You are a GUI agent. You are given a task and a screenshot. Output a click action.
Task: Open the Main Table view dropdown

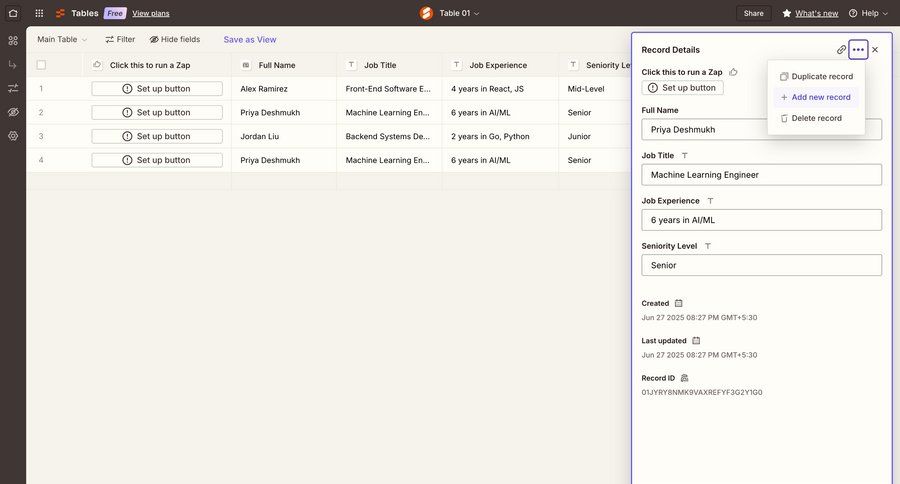click(62, 39)
